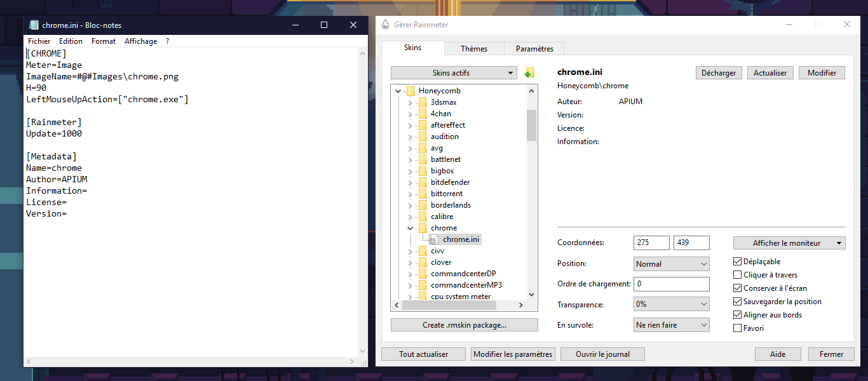Click the Honeycomb root folder icon

coord(410,91)
